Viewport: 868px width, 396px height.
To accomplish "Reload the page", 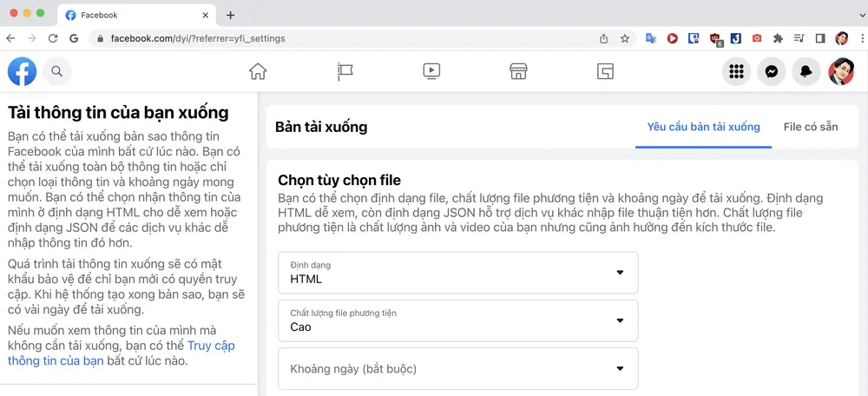I will coord(53,38).
